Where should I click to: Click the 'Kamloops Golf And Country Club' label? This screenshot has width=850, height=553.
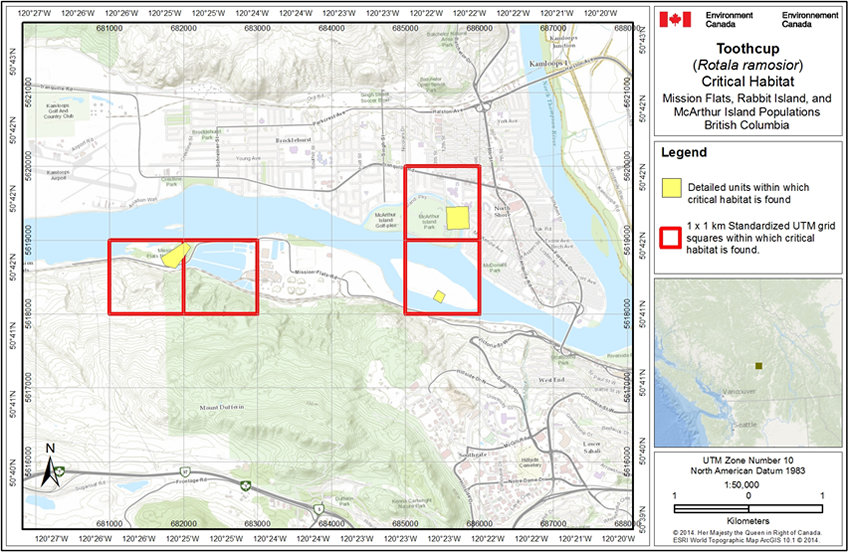pyautogui.click(x=59, y=111)
